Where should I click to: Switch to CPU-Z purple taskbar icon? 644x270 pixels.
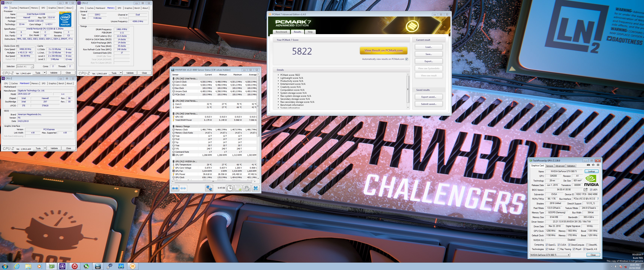(x=63, y=266)
